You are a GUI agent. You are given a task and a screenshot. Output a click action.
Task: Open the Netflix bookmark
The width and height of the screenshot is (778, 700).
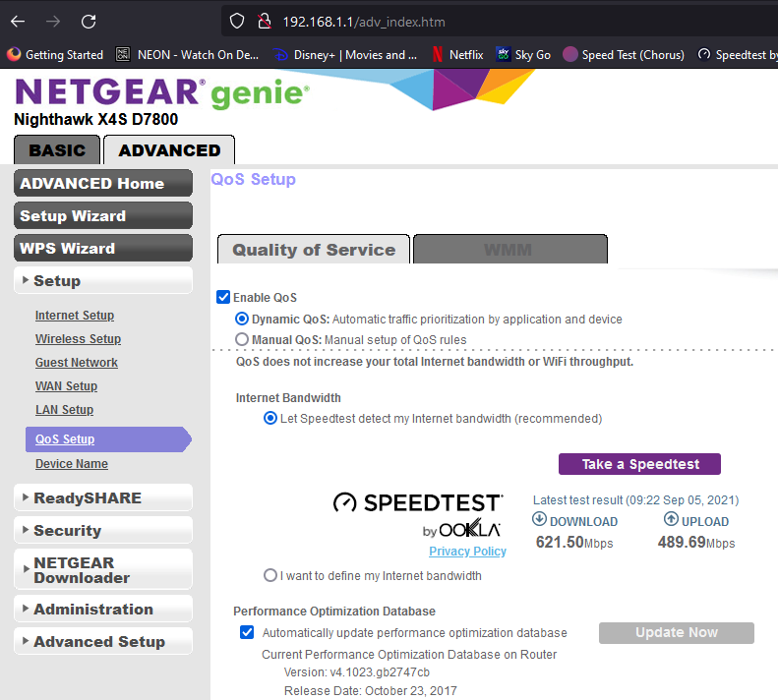click(x=457, y=55)
